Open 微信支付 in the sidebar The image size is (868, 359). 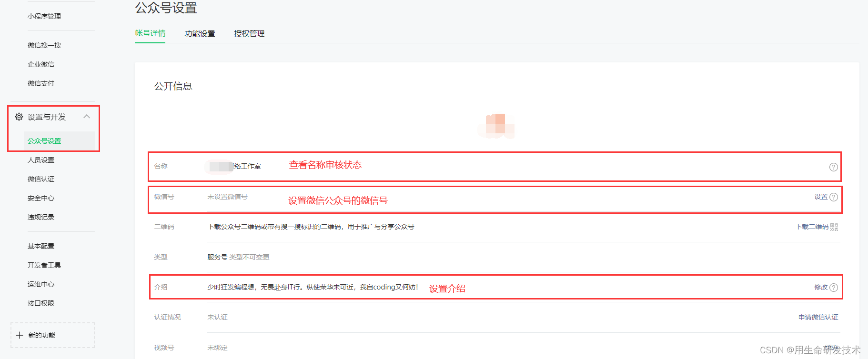pyautogui.click(x=41, y=83)
